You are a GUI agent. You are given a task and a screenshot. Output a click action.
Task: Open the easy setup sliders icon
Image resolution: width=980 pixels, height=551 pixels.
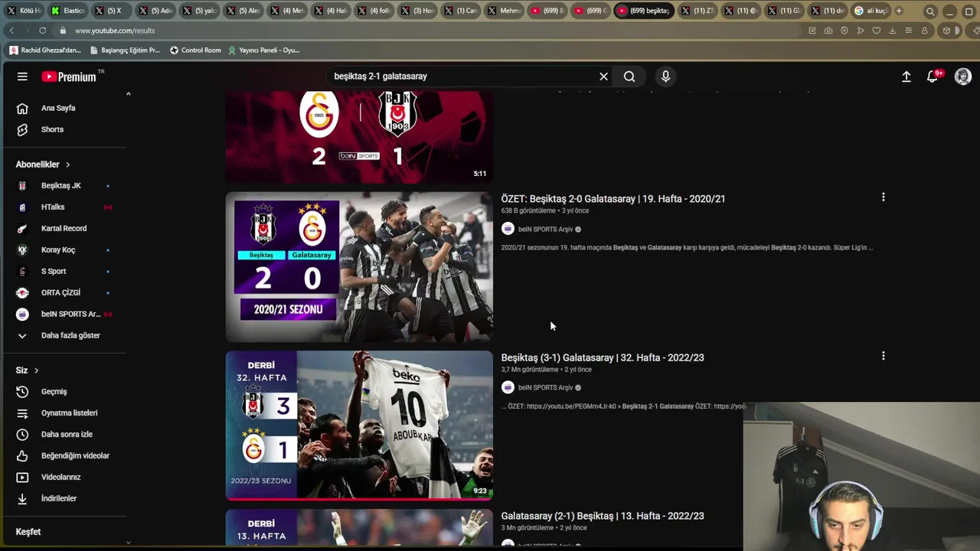pyautogui.click(x=909, y=31)
